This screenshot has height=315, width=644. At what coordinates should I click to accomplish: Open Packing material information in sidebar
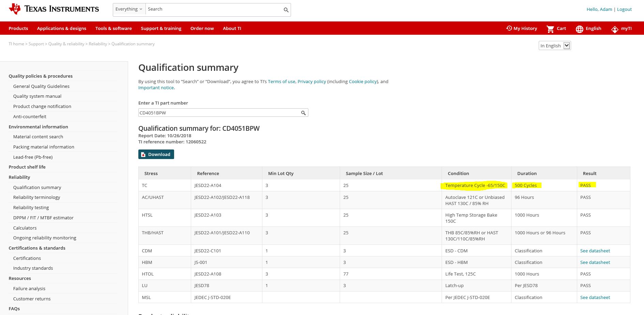(x=44, y=147)
